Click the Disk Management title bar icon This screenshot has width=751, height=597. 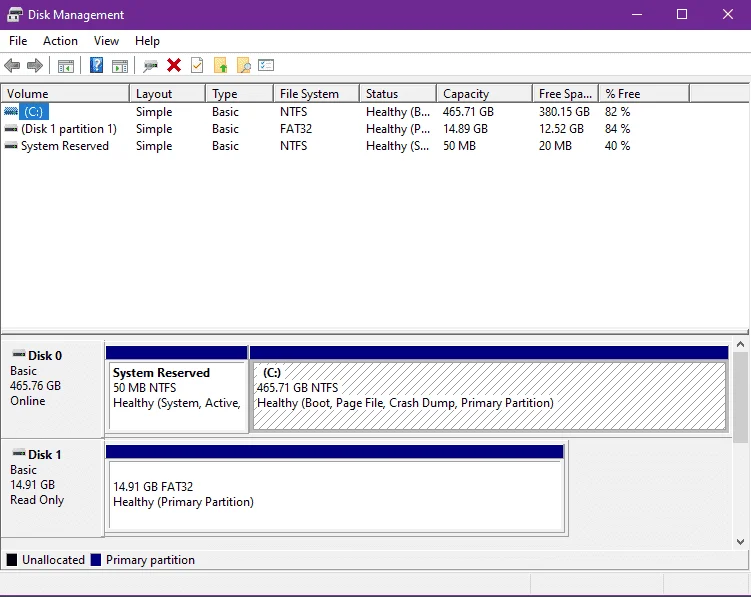(x=14, y=15)
